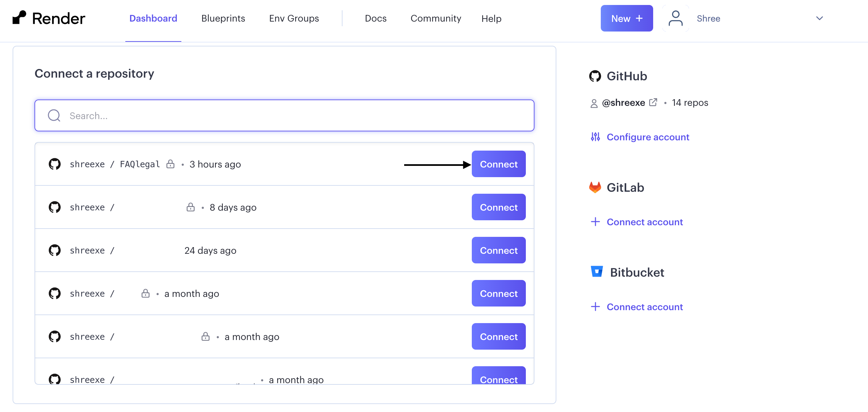Visit the Community page
This screenshot has height=412, width=868.
pyautogui.click(x=436, y=18)
